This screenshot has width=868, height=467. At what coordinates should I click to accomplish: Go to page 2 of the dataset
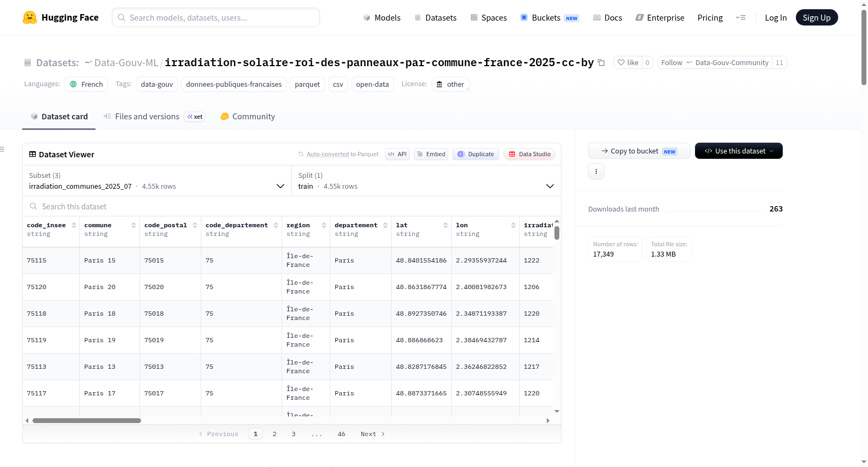275,434
